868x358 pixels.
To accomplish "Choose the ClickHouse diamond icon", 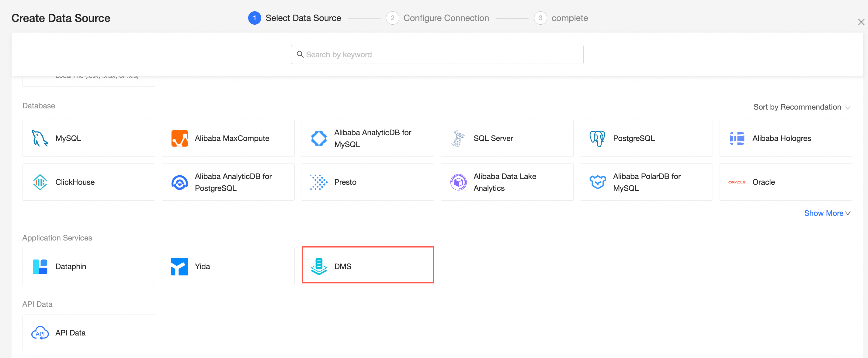I will tap(40, 182).
